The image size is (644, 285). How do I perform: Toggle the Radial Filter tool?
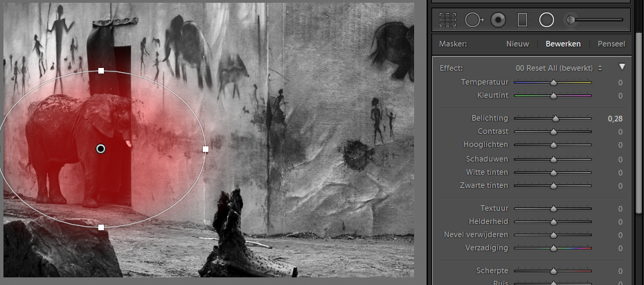pyautogui.click(x=546, y=20)
